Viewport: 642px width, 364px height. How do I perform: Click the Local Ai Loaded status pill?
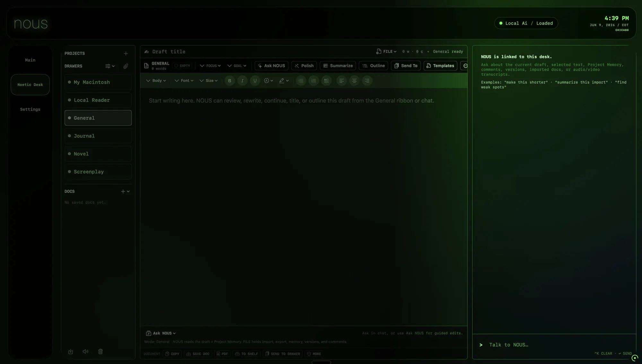pos(526,23)
